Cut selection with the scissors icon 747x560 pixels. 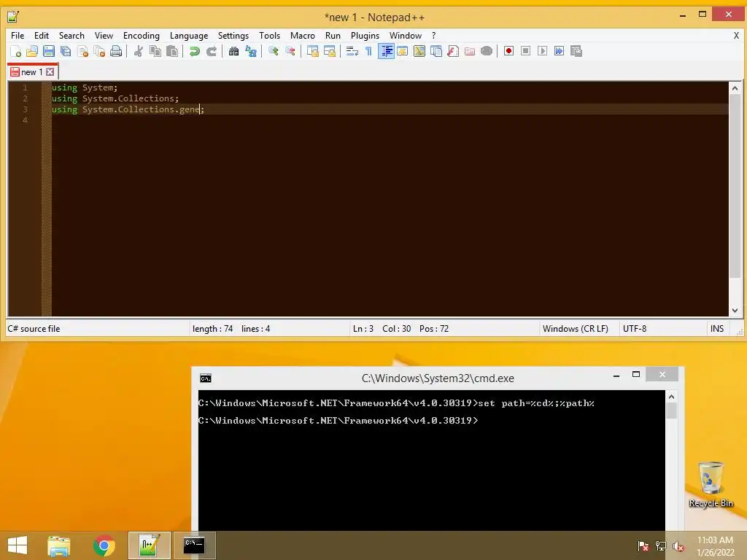tap(138, 52)
